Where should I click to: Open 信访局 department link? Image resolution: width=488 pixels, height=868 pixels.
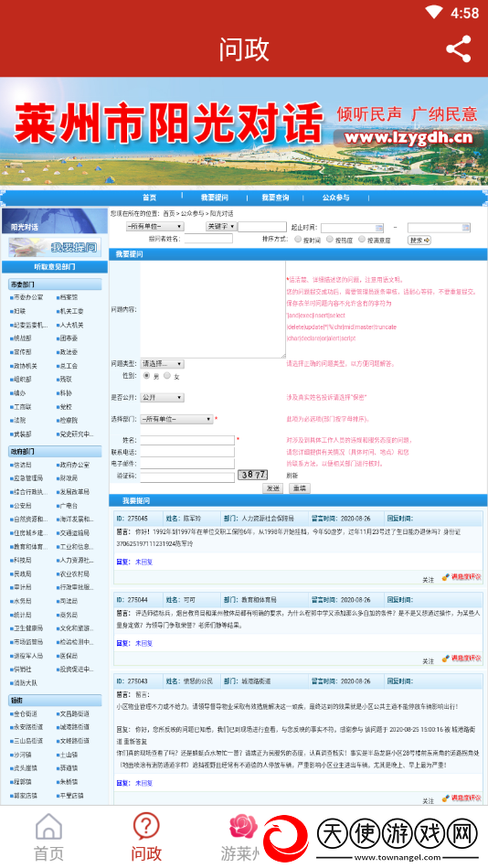[x=23, y=465]
